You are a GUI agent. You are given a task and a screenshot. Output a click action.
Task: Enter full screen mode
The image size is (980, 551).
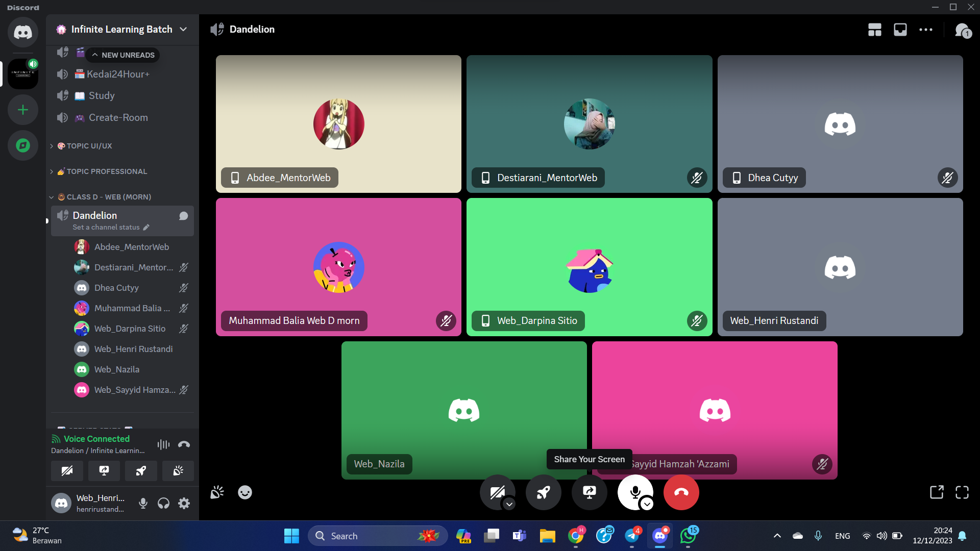(x=962, y=492)
